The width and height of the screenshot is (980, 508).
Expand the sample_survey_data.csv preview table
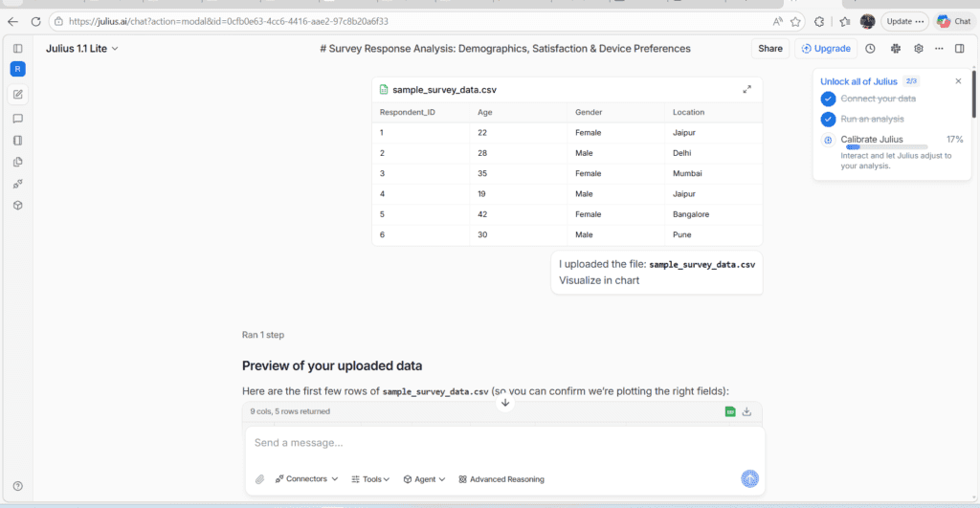[746, 89]
